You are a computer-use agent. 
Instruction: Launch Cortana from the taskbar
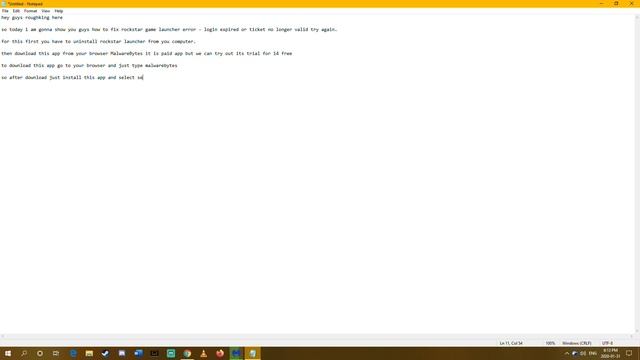point(40,353)
